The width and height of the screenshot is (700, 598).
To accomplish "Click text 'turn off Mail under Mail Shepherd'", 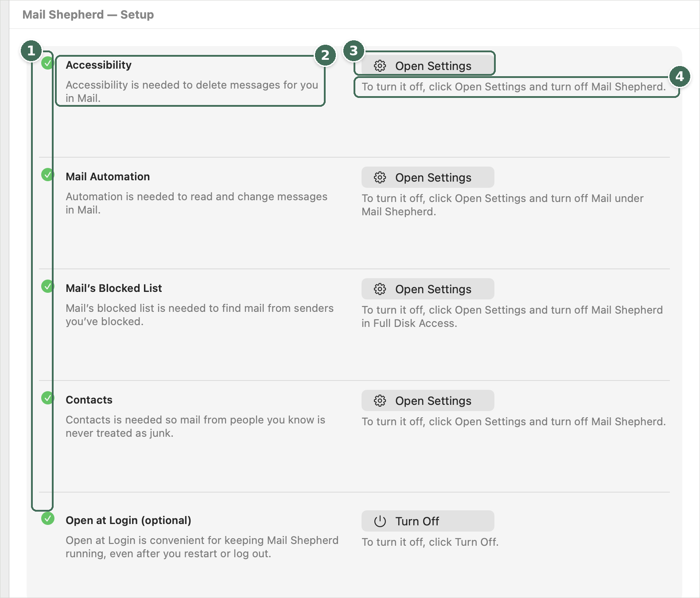I will click(x=503, y=205).
